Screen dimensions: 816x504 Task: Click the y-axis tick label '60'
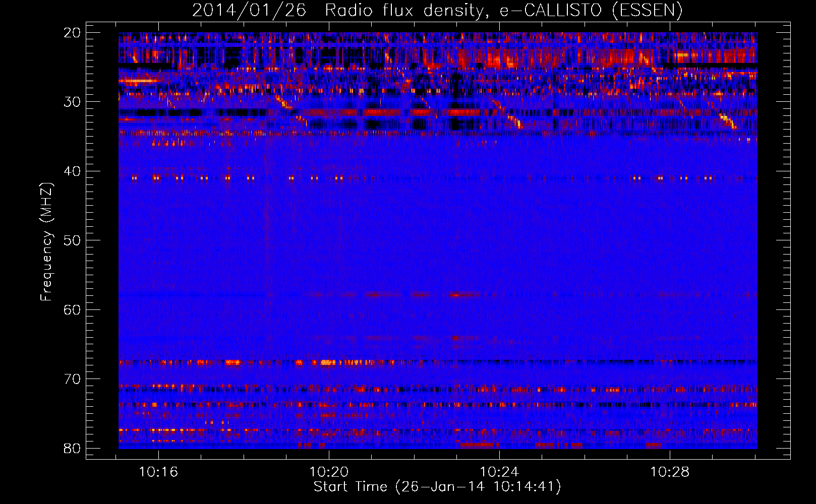coord(73,309)
